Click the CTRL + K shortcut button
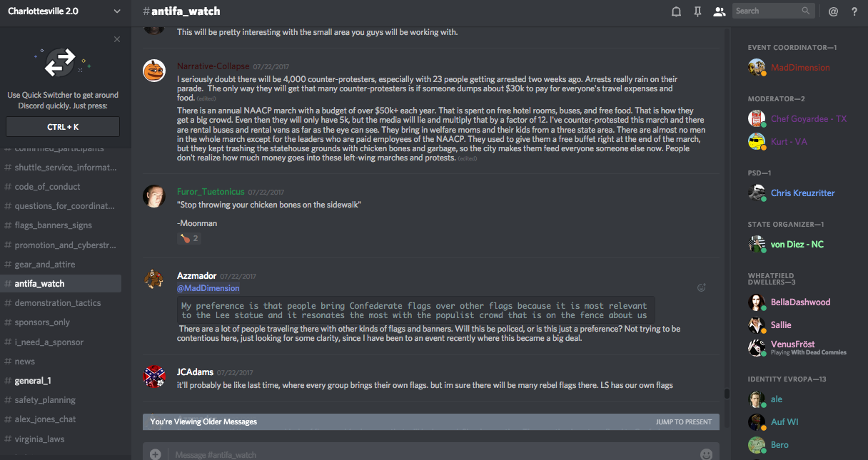This screenshot has height=460, width=868. pyautogui.click(x=63, y=127)
